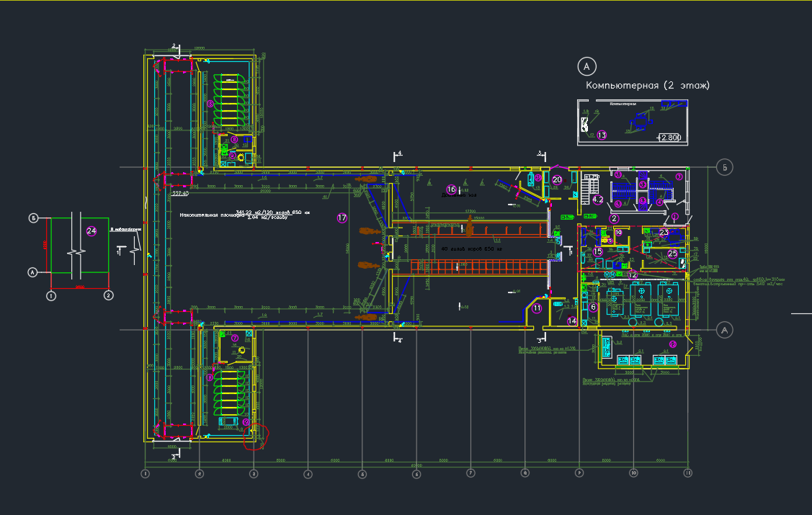Click room marker 15 in the right wing
This screenshot has width=812, height=515.
597,251
